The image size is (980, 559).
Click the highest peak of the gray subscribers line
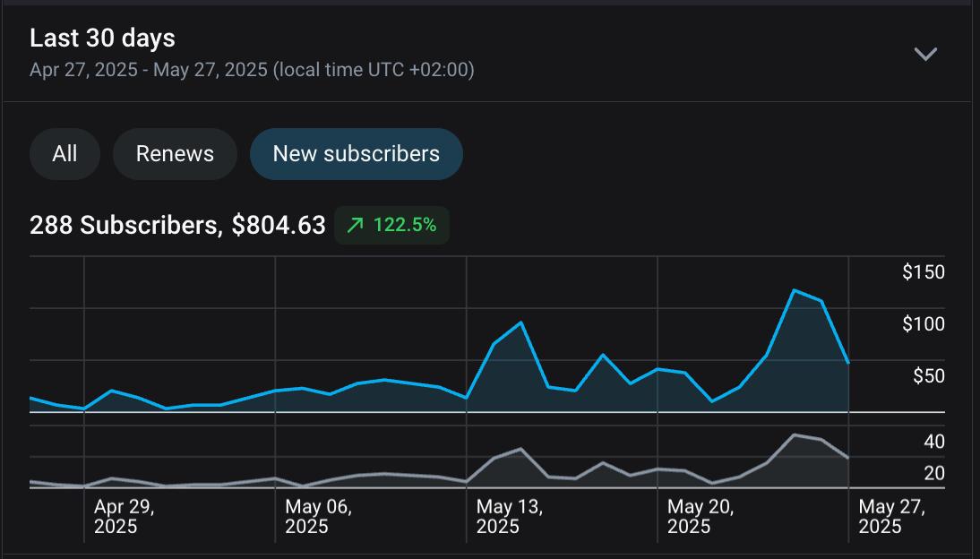click(x=794, y=434)
